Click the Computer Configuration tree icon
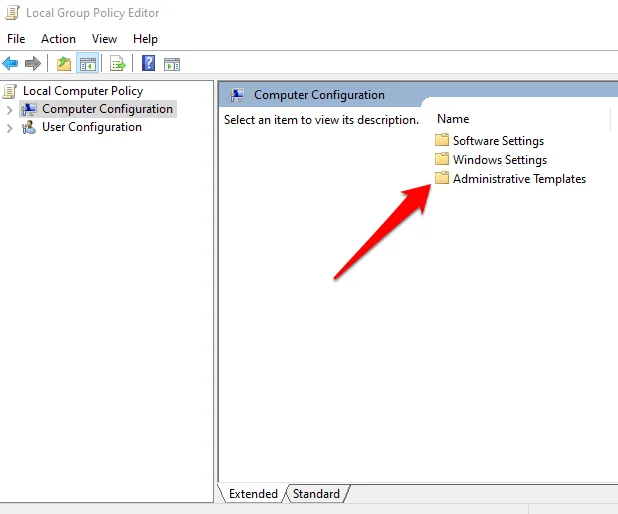Image resolution: width=618 pixels, height=514 pixels. point(29,109)
